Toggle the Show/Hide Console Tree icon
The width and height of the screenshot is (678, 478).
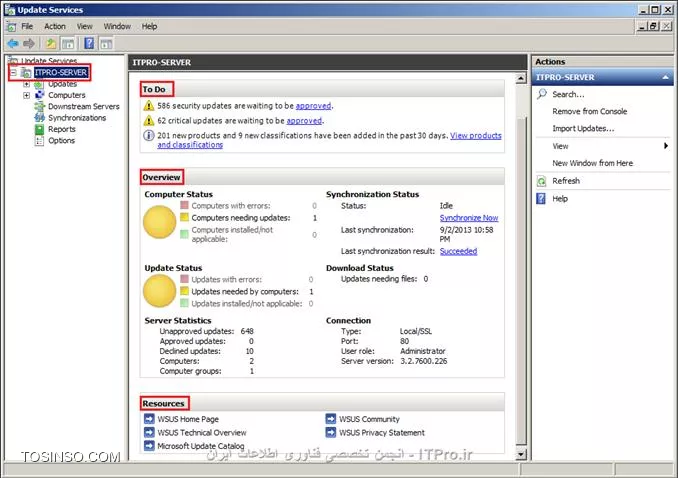click(x=68, y=43)
